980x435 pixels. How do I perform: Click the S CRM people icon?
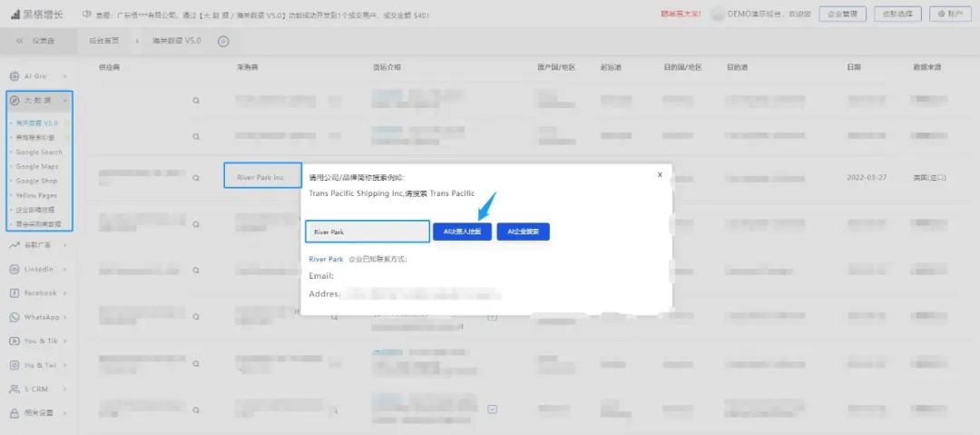(15, 389)
